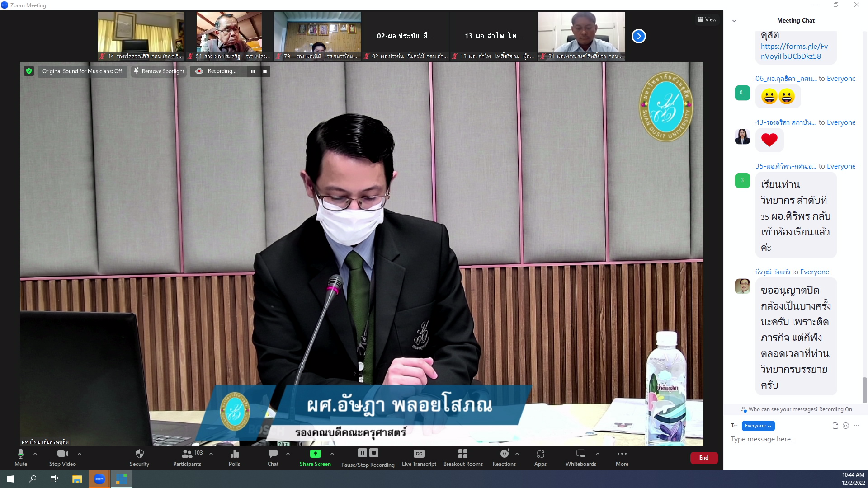Select thumbnail tile 13_ผอ. ลำไพ
Screen dimensions: 868x488
coord(494,36)
